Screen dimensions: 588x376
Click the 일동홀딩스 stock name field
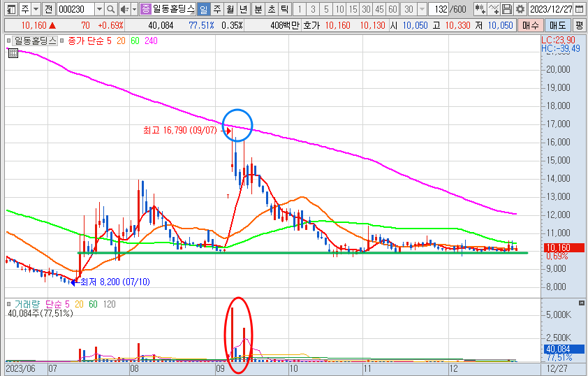click(x=174, y=9)
